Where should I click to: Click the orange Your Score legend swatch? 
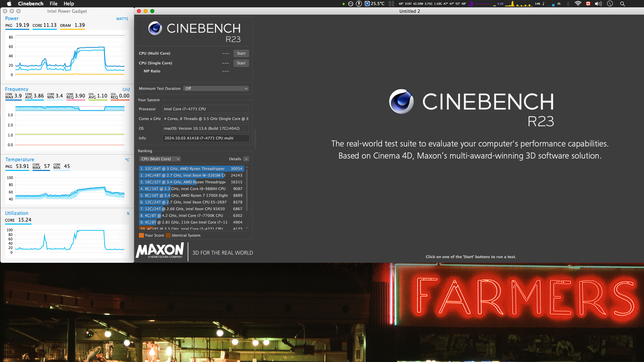tap(141, 235)
